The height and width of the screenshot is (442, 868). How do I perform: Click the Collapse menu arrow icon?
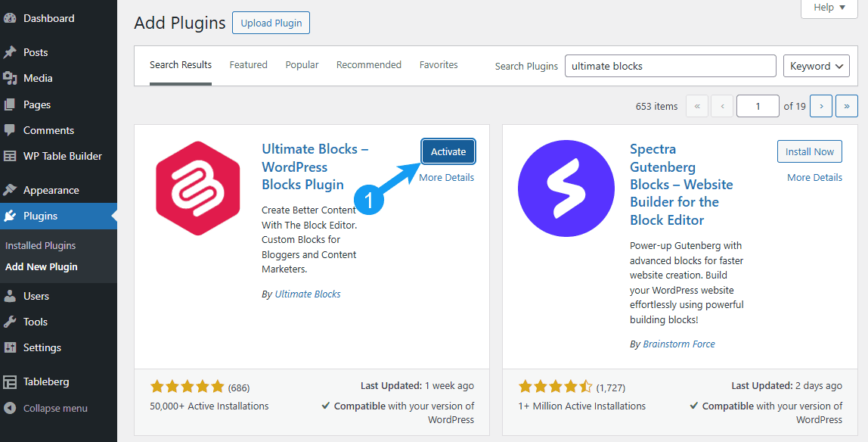(10, 408)
